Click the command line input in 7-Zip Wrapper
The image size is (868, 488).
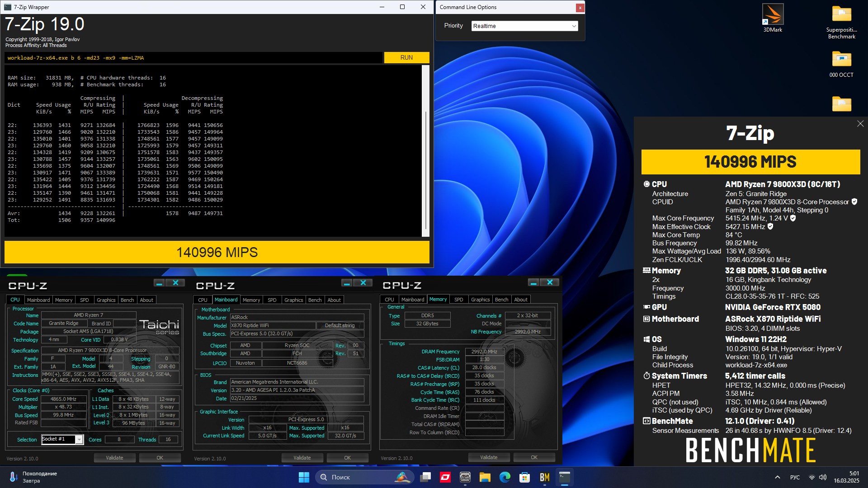coord(193,58)
